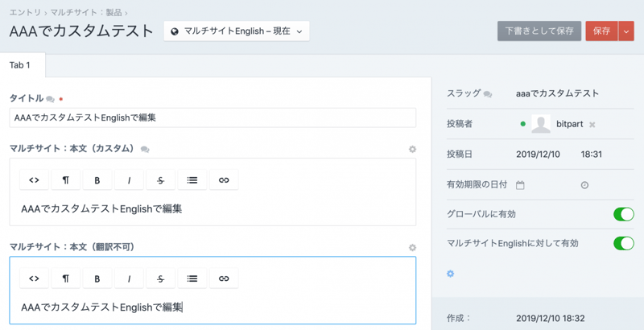Screen dimensions: 644x330
Task: Click the 下書きとして保存 button
Action: [x=539, y=31]
